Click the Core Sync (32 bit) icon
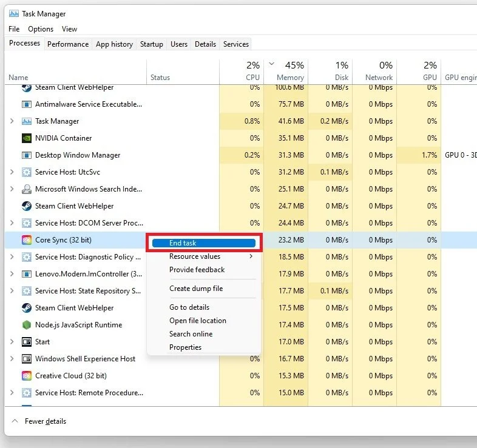This screenshot has height=448, width=477. tap(27, 240)
